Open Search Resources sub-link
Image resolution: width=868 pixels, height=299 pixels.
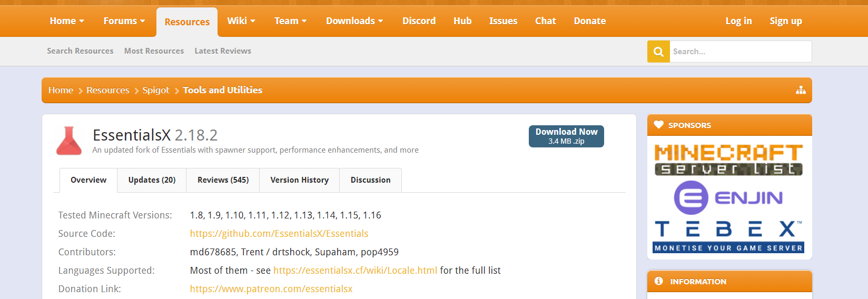coord(80,51)
